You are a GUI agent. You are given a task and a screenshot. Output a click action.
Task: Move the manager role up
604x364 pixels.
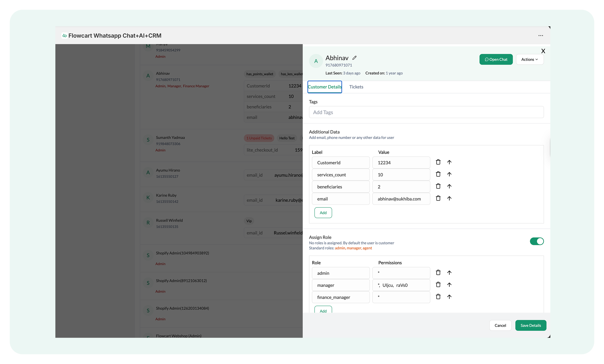449,284
